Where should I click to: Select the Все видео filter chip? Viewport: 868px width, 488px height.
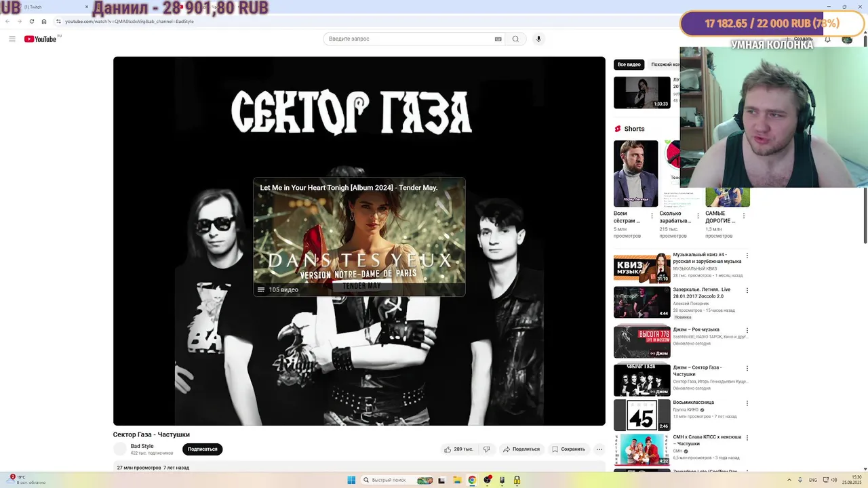pos(629,64)
